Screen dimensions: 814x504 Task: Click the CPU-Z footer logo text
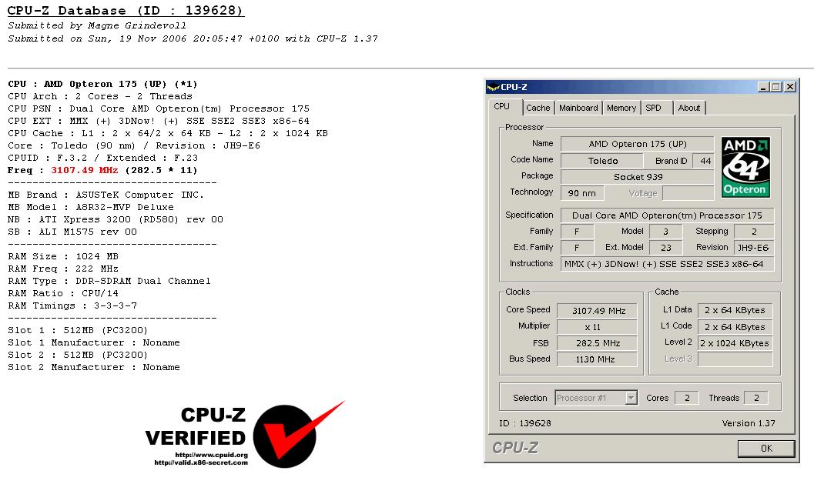[x=515, y=448]
